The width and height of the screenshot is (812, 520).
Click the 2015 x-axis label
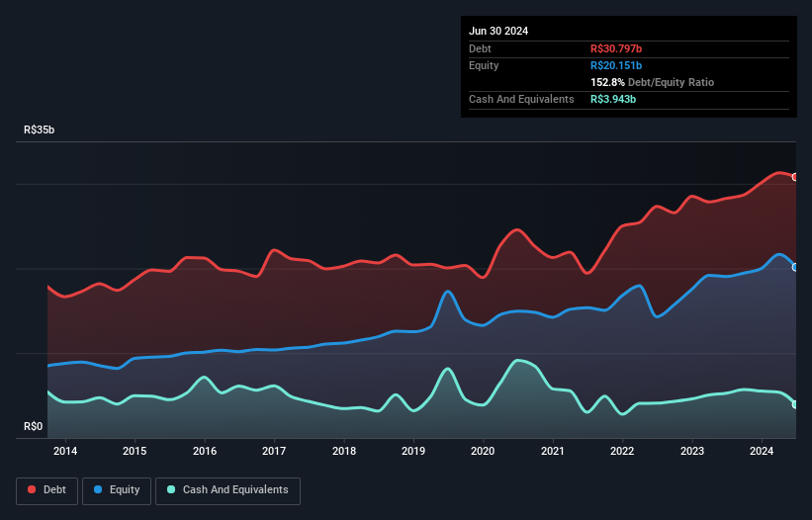tap(135, 451)
